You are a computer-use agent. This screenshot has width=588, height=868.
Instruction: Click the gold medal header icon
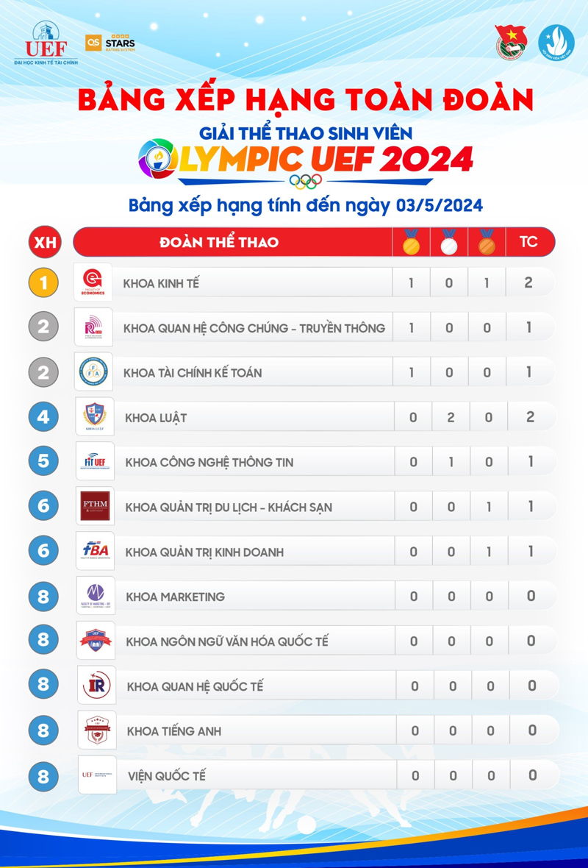411,241
